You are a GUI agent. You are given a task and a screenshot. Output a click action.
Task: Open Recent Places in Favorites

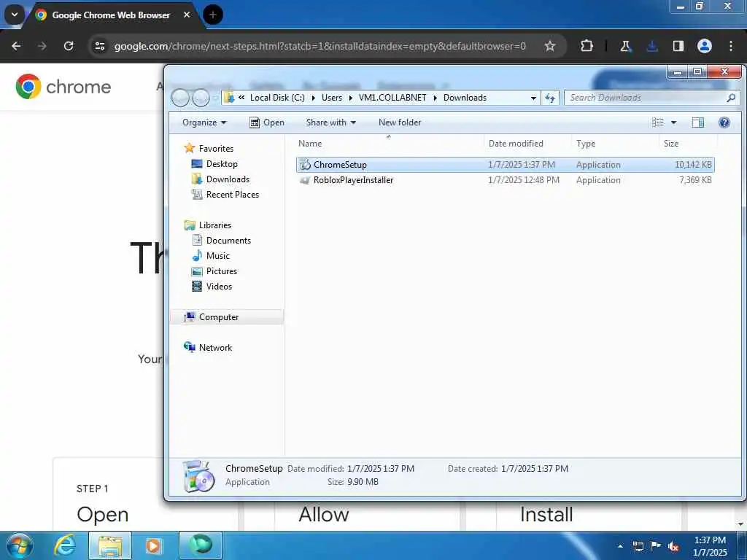point(233,194)
